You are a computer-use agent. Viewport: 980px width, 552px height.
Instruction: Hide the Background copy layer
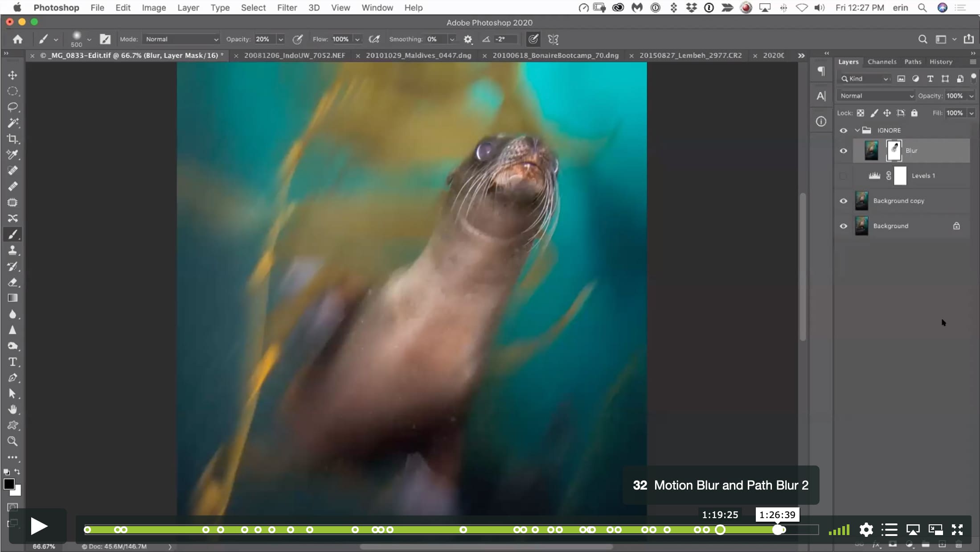pyautogui.click(x=843, y=201)
